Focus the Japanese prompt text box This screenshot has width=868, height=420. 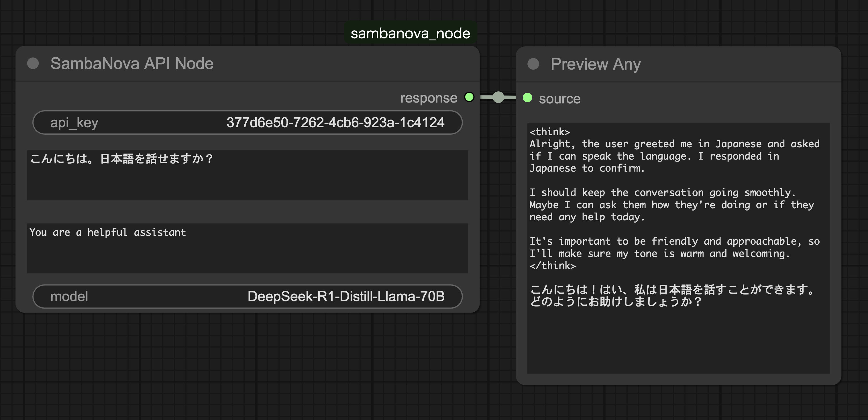(x=247, y=175)
